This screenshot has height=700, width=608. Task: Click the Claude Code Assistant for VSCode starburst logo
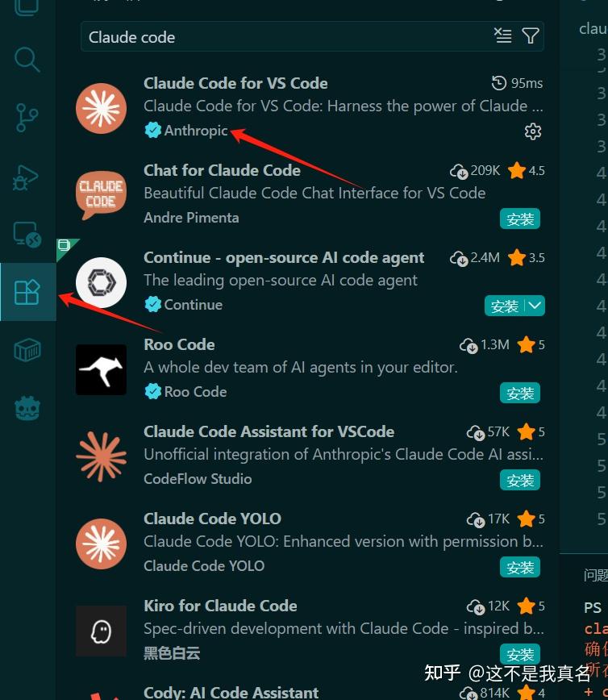tap(102, 456)
